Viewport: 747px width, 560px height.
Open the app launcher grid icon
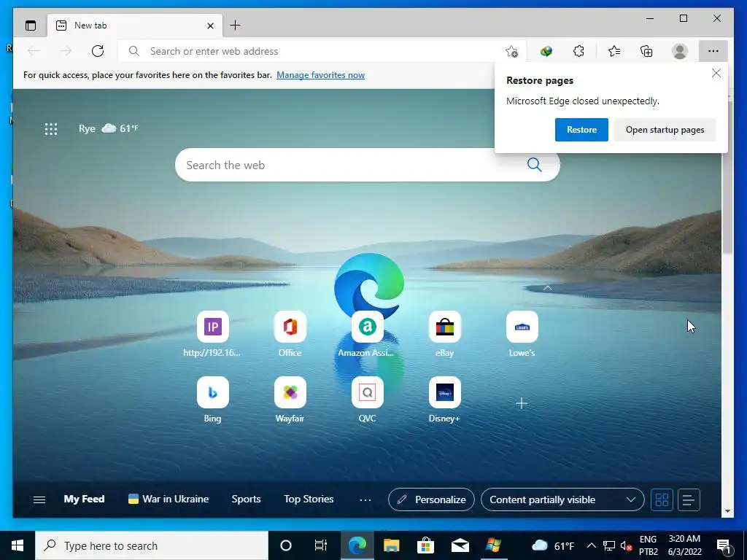click(x=51, y=128)
